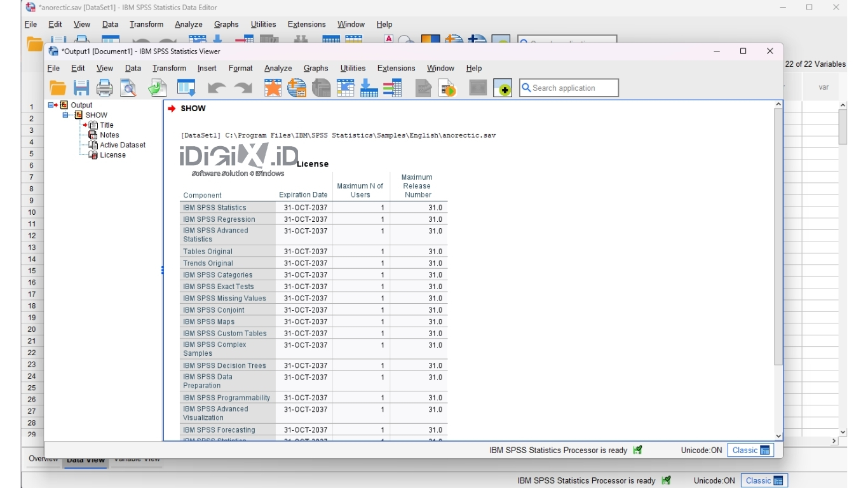
Task: Toggle the Classic button in Viewer status bar
Action: coord(750,450)
